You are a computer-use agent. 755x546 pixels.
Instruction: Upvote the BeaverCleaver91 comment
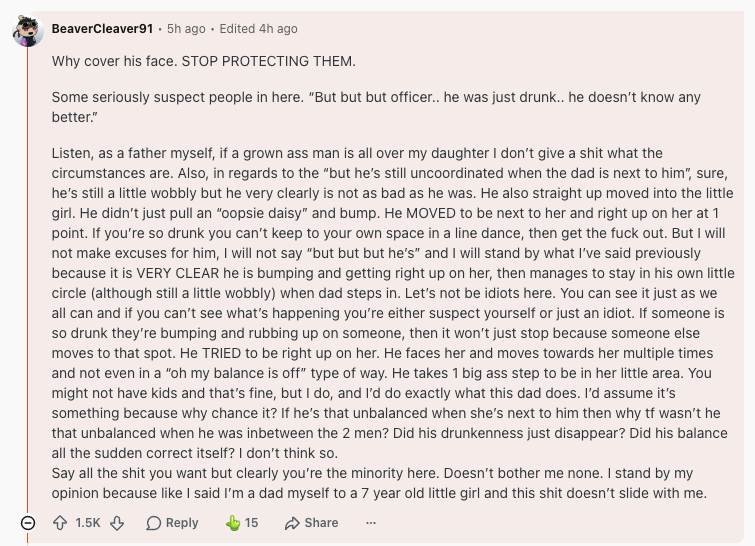tap(60, 523)
